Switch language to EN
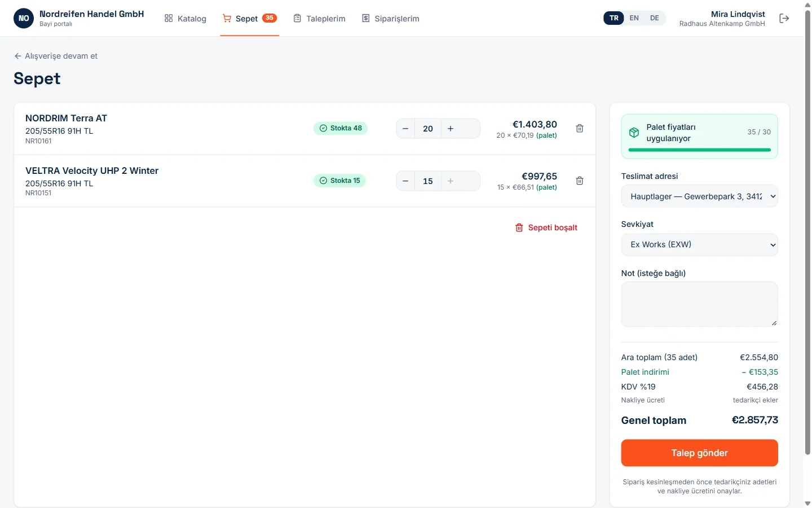This screenshot has width=812, height=508. [634, 18]
